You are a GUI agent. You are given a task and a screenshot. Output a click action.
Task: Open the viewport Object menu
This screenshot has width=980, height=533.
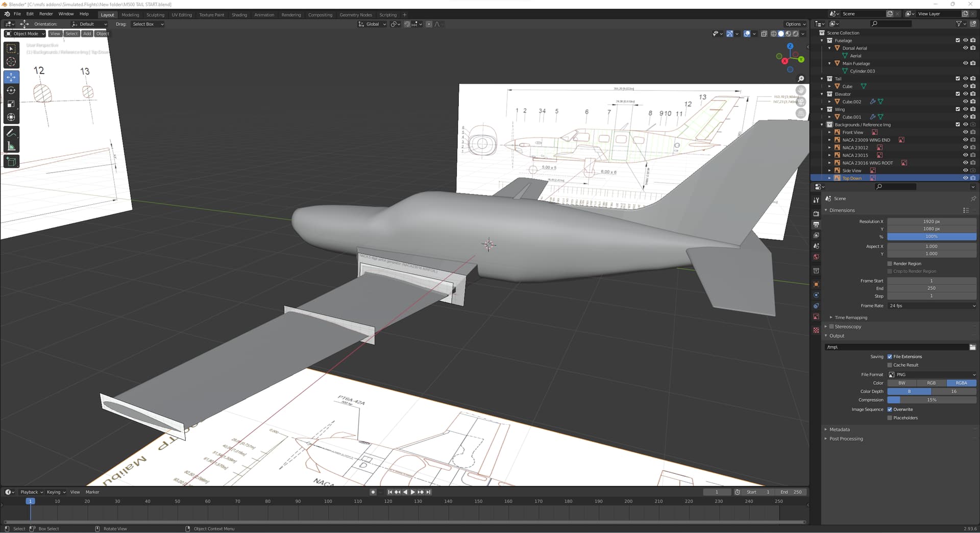point(103,34)
